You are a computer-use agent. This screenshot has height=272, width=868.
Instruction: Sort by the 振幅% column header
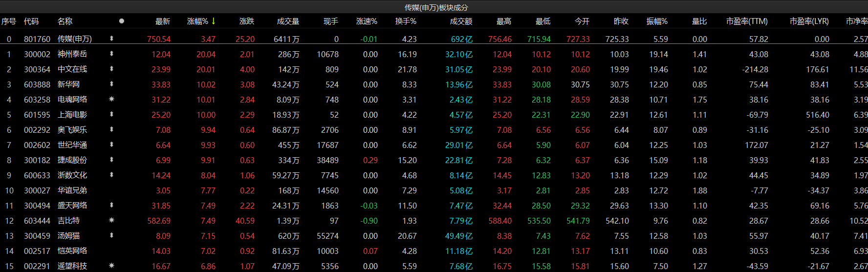click(657, 21)
